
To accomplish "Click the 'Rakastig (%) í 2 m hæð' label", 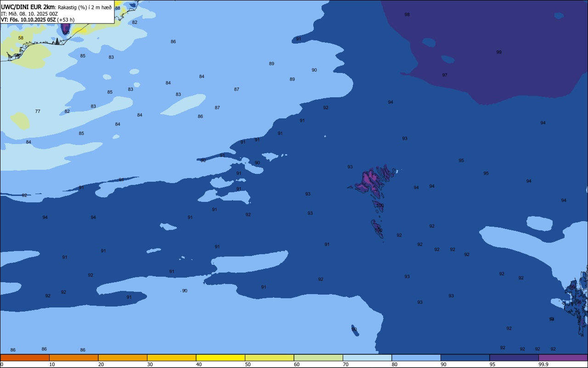I will click(85, 7).
